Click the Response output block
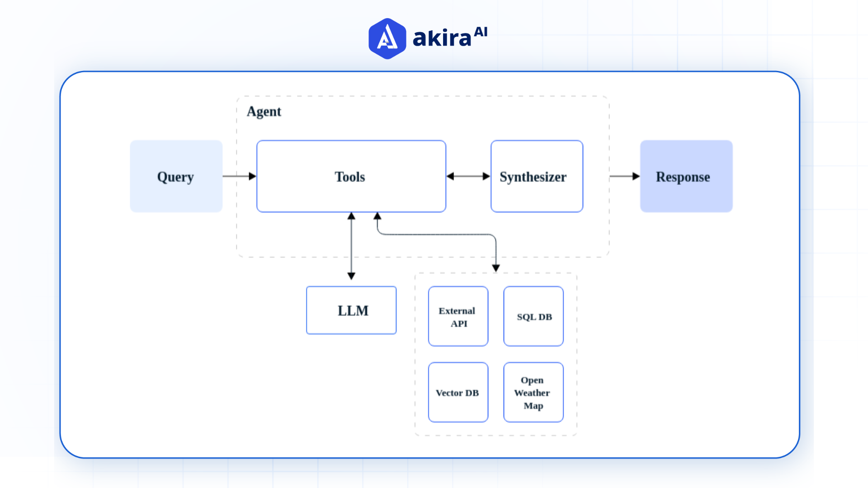868x488 pixels. pyautogui.click(x=685, y=176)
